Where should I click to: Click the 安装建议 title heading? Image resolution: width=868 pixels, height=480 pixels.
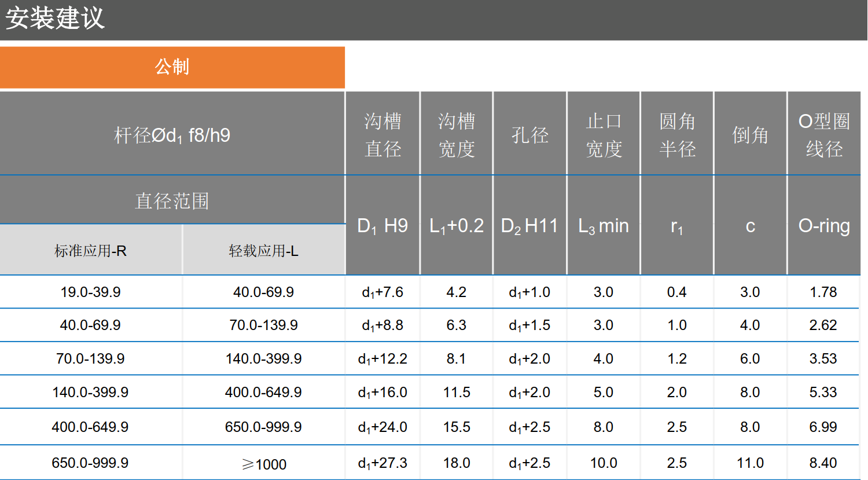click(55, 19)
